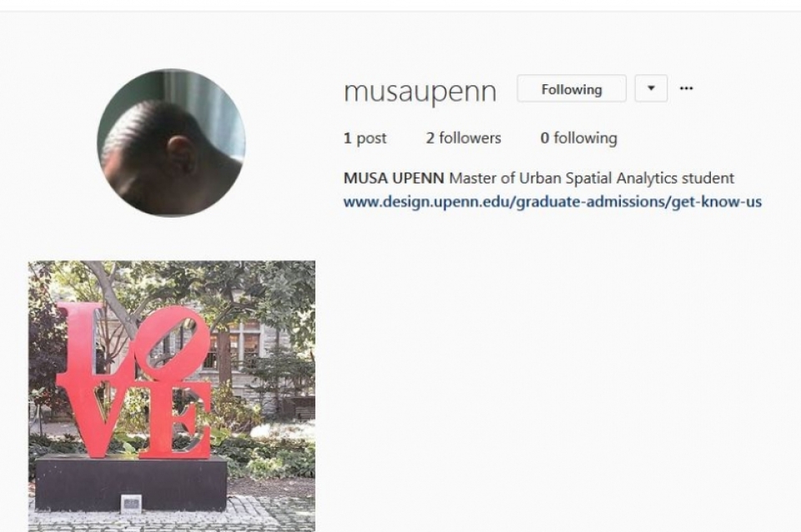Unfollow the account via the Following toggle
Viewport: 801px width, 532px height.
572,89
